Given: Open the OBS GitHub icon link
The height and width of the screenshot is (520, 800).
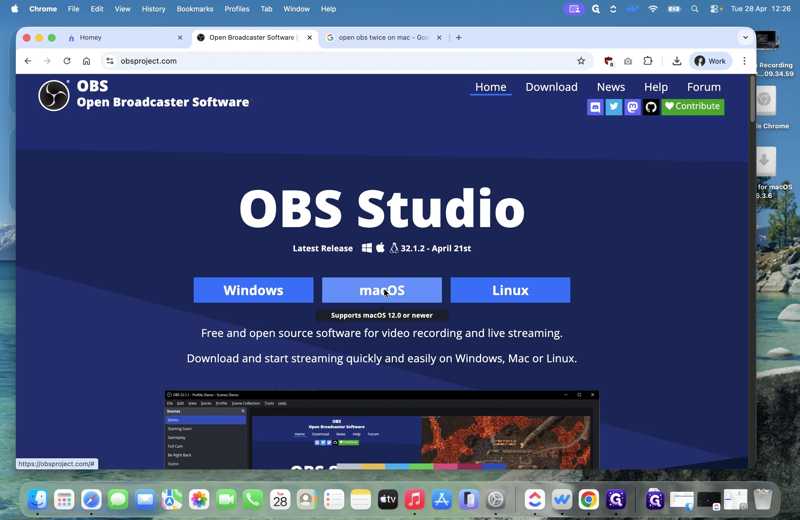Looking at the screenshot, I should (x=651, y=107).
